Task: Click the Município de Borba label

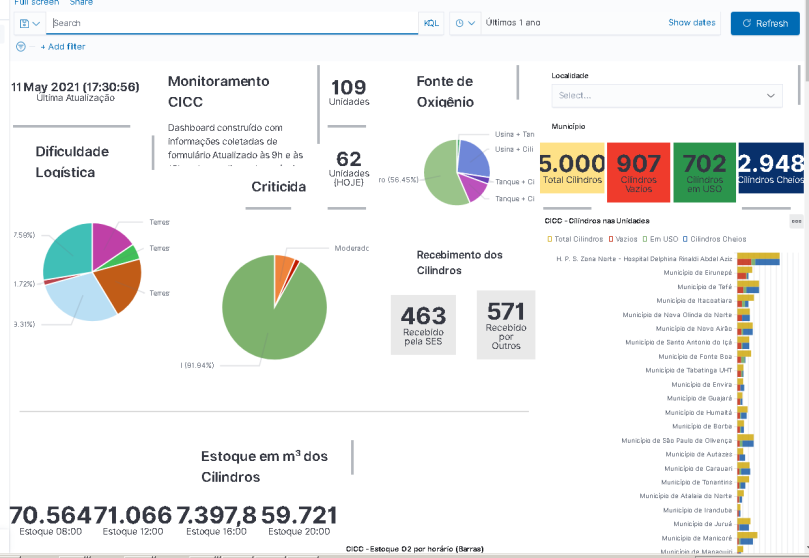Action: (702, 426)
